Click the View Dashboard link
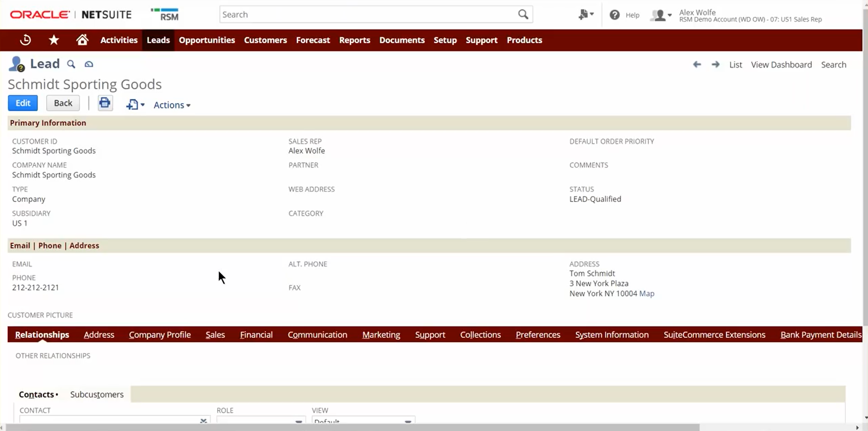The image size is (868, 431). pos(781,65)
